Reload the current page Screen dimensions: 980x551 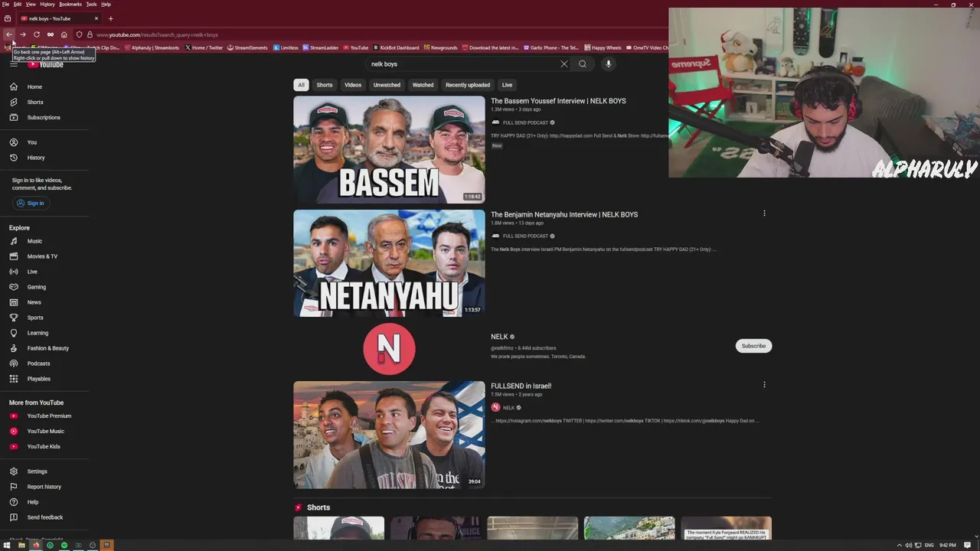tap(37, 34)
